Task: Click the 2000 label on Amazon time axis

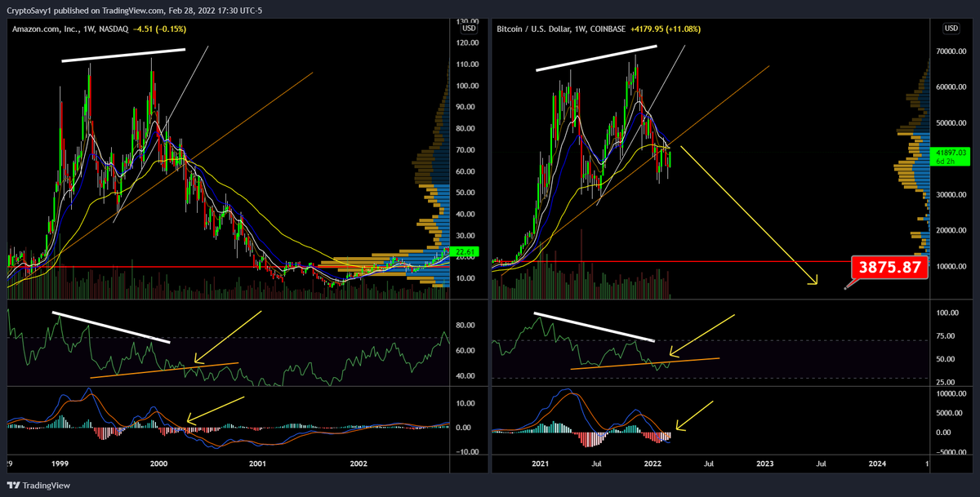Action: [x=158, y=462]
